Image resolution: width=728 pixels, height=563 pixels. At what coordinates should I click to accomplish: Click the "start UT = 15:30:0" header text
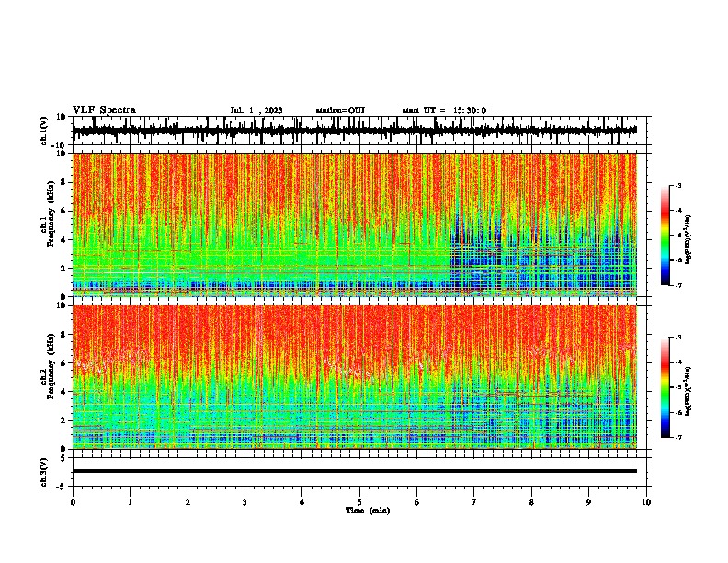coord(444,110)
